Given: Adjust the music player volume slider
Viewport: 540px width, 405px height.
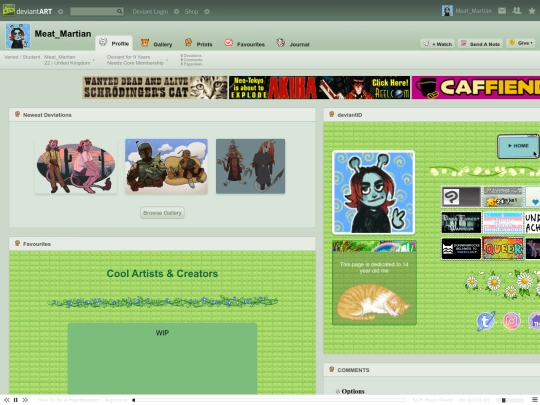Looking at the screenshot, I should point(511,400).
